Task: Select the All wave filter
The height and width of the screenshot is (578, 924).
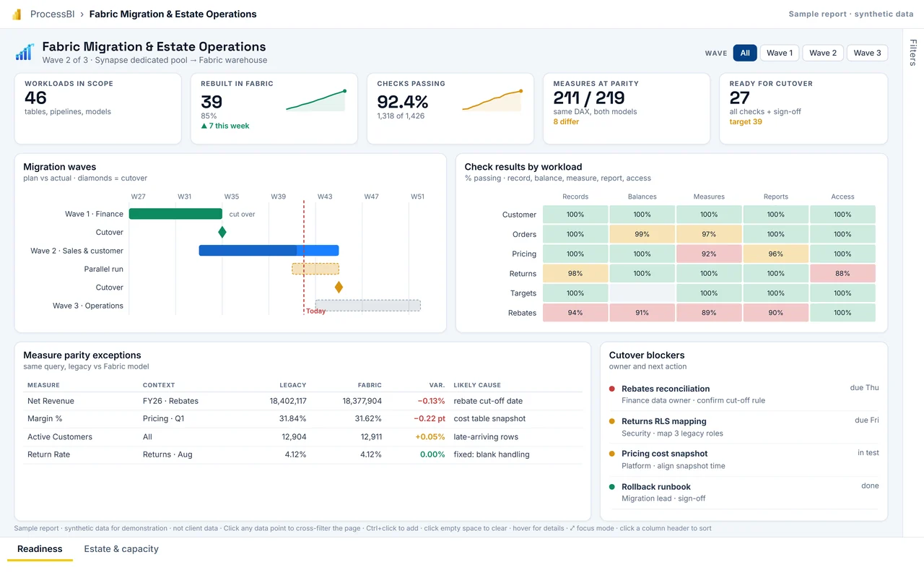Action: pos(745,53)
